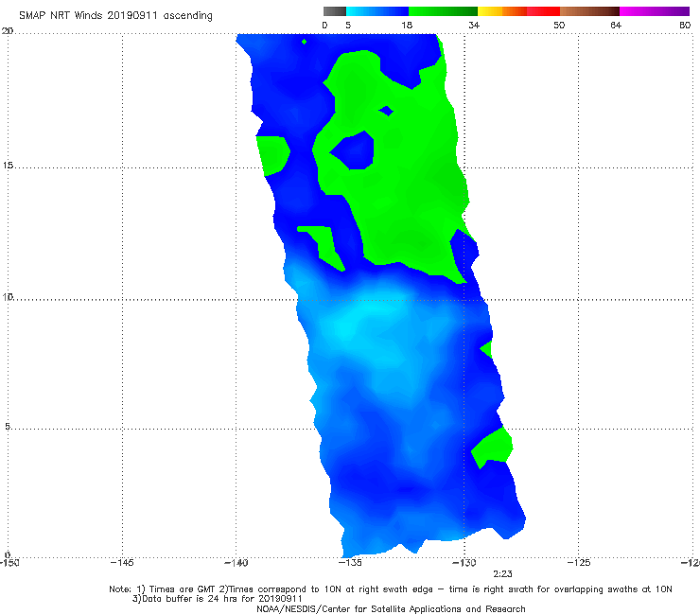Click the longitude axis label '-140'
700x615 pixels.
click(236, 562)
